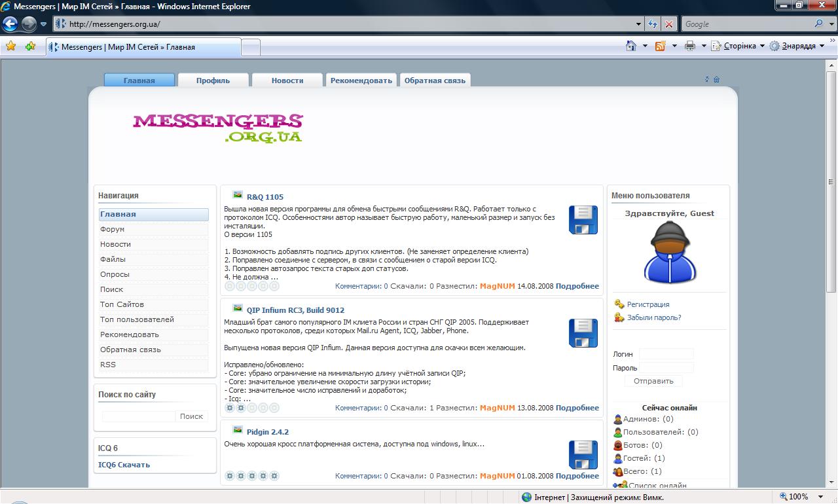
Task: Open Favorites Center via the yellow star
Action: (x=10, y=46)
